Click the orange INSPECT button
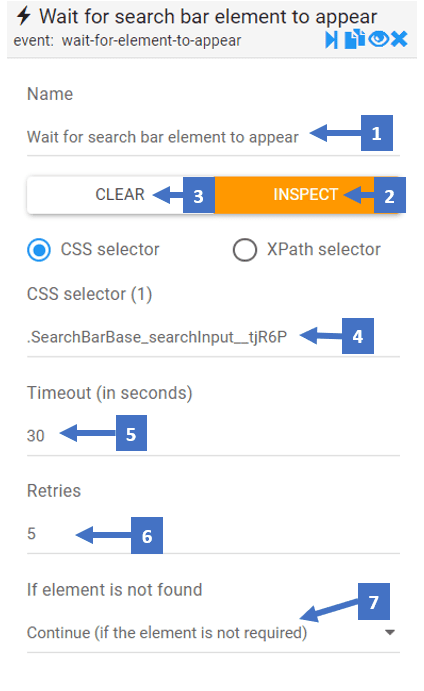 pos(305,195)
